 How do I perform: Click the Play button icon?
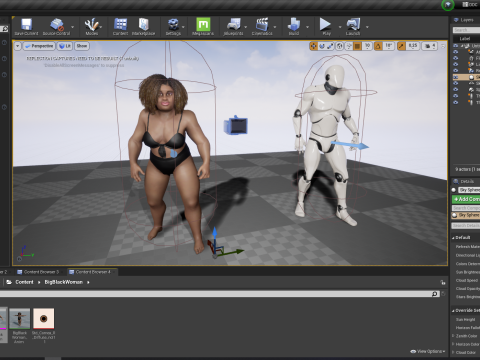point(326,27)
